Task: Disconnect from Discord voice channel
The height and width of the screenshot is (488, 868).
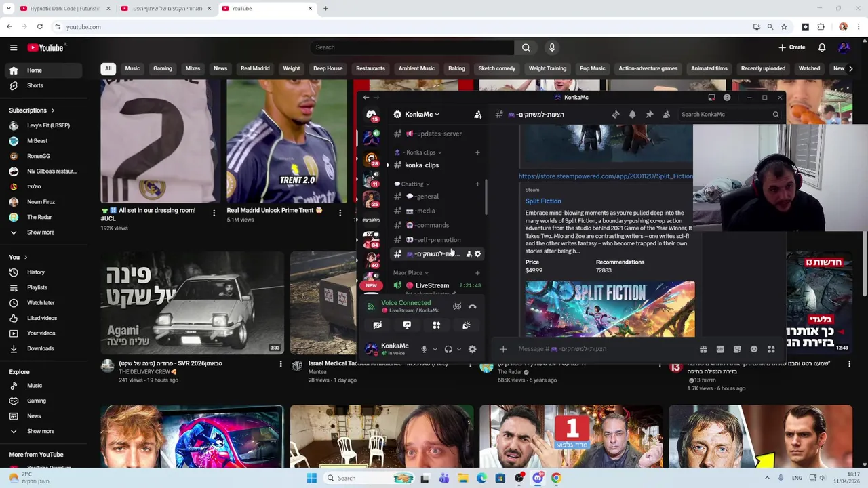Action: pyautogui.click(x=473, y=306)
